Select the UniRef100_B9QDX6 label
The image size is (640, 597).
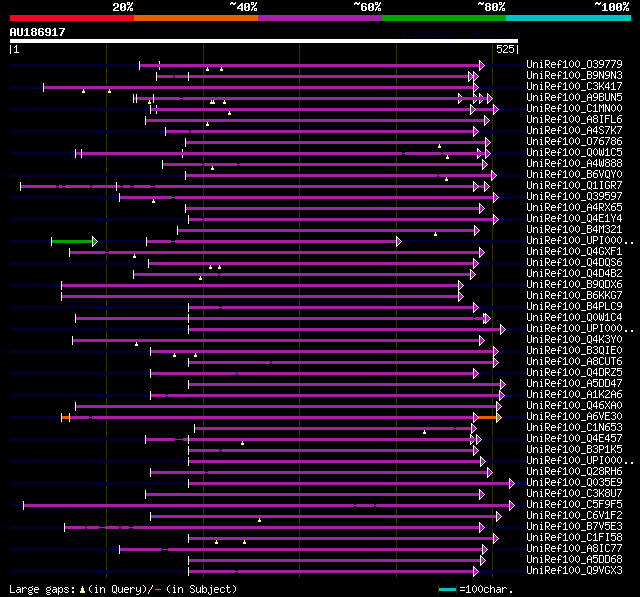coord(574,285)
